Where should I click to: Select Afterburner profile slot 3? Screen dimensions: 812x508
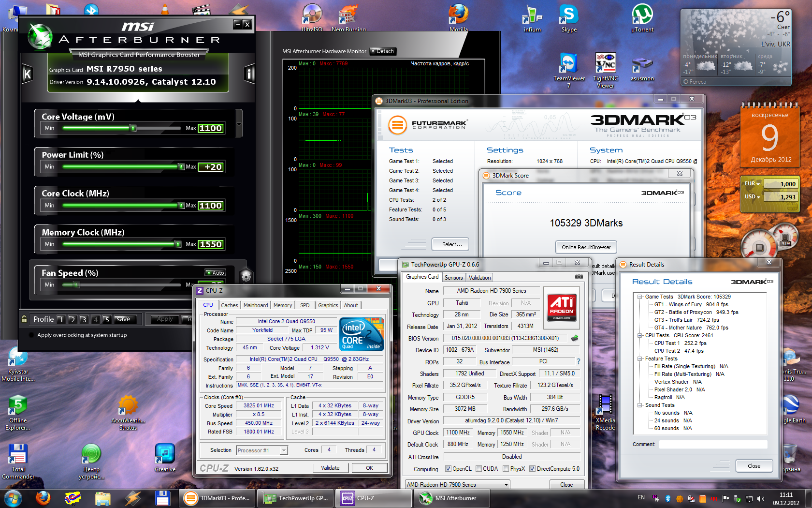click(84, 319)
